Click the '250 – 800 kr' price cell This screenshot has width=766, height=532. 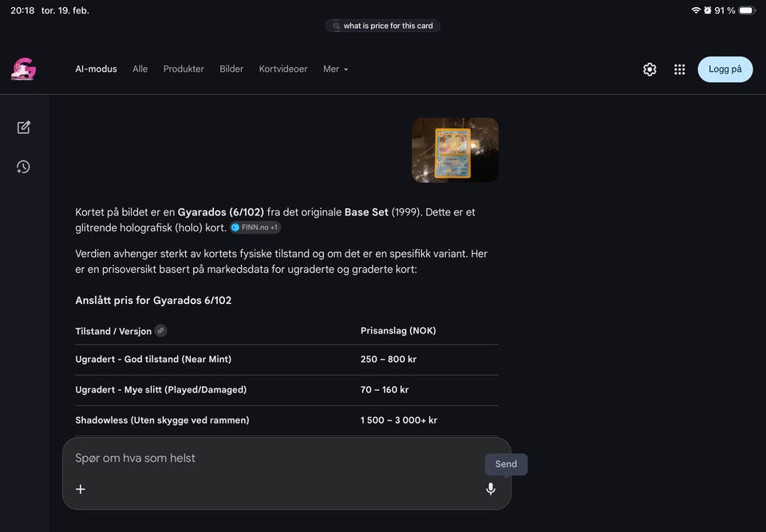point(389,359)
